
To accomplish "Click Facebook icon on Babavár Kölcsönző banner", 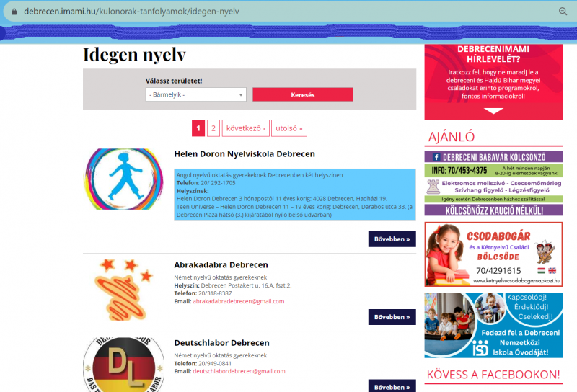I will click(436, 157).
